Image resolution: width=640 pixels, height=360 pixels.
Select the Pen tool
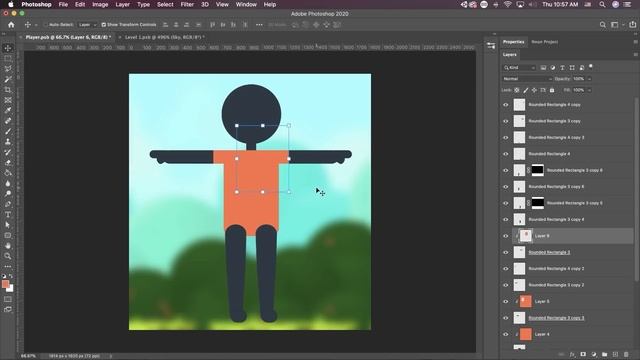click(x=8, y=204)
